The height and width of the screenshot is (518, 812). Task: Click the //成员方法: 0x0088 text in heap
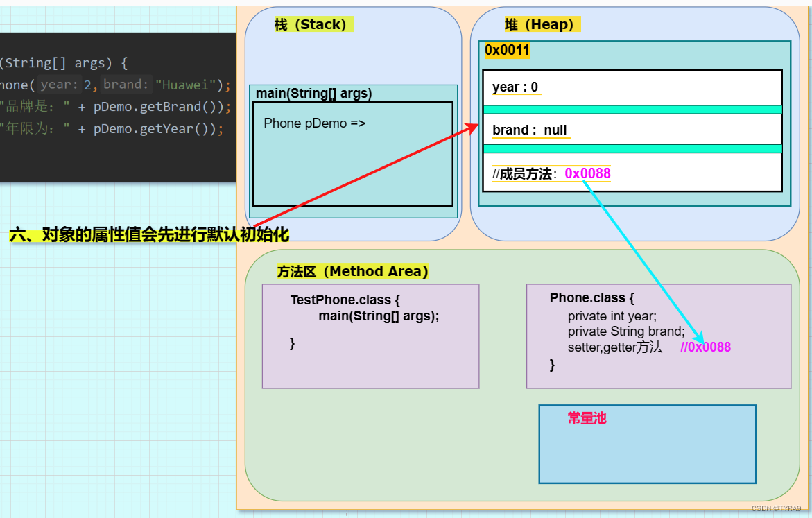(551, 173)
